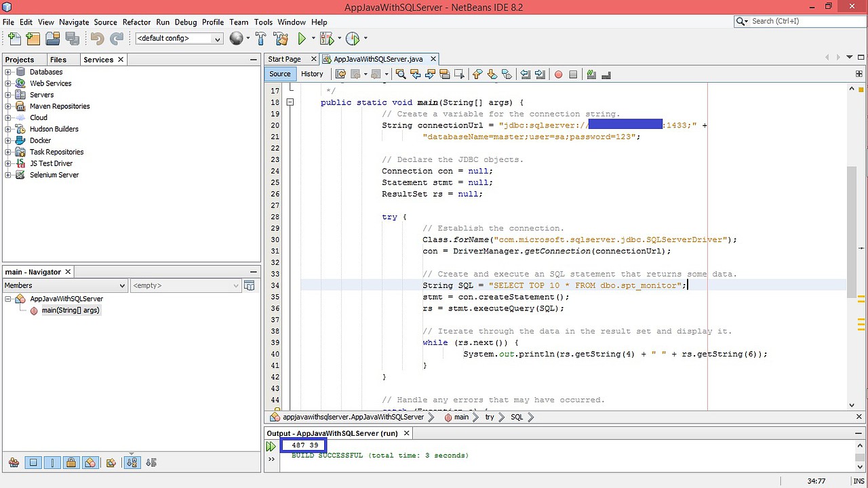The height and width of the screenshot is (488, 868).
Task: Expand the Docker tree node
Action: pyautogui.click(x=8, y=140)
